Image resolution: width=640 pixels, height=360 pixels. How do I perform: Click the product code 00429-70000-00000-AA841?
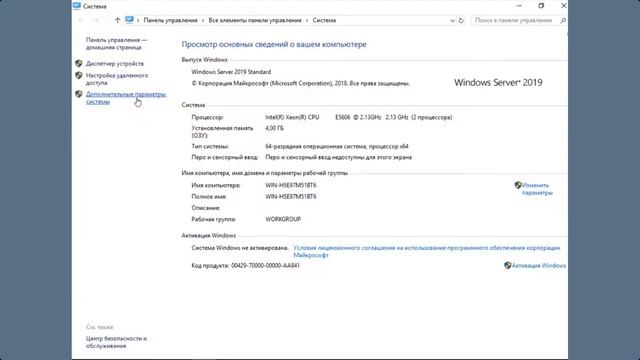(x=265, y=266)
